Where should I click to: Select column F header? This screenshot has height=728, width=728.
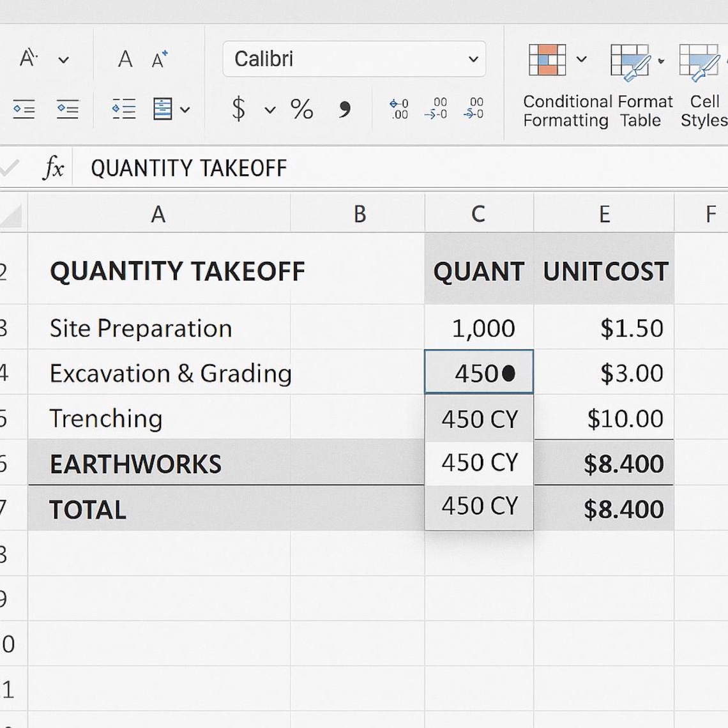click(x=701, y=214)
